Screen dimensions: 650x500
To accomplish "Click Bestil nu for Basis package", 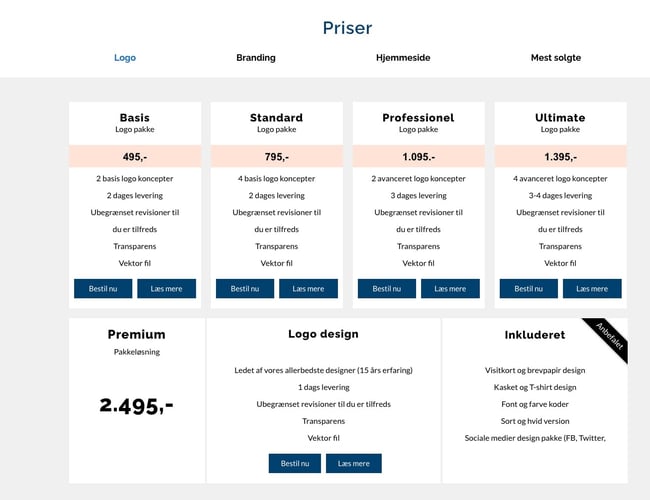I will (x=103, y=289).
